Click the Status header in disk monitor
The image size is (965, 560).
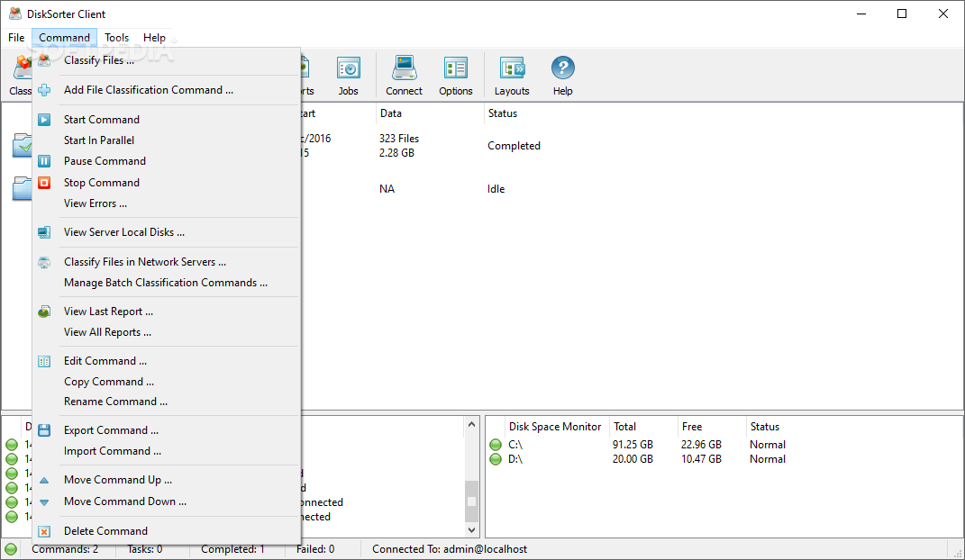764,427
